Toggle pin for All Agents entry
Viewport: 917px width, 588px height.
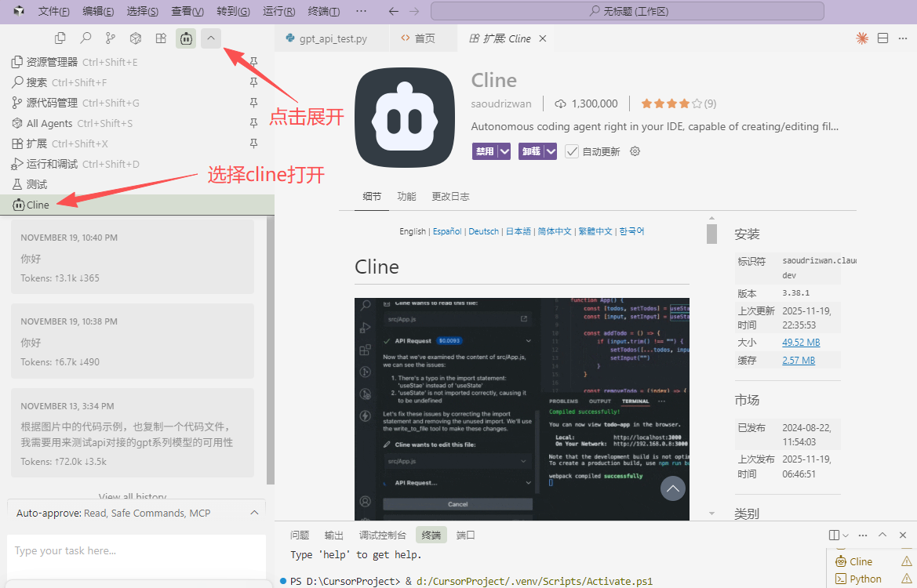254,123
